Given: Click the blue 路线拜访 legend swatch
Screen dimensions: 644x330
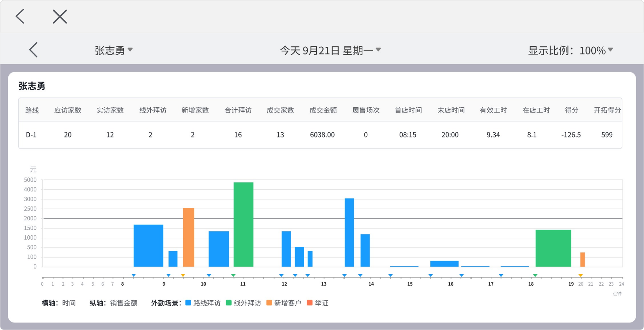Looking at the screenshot, I should point(188,303).
